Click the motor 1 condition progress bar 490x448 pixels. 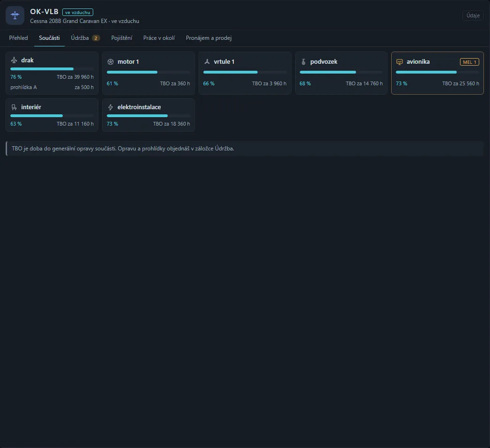coord(148,72)
